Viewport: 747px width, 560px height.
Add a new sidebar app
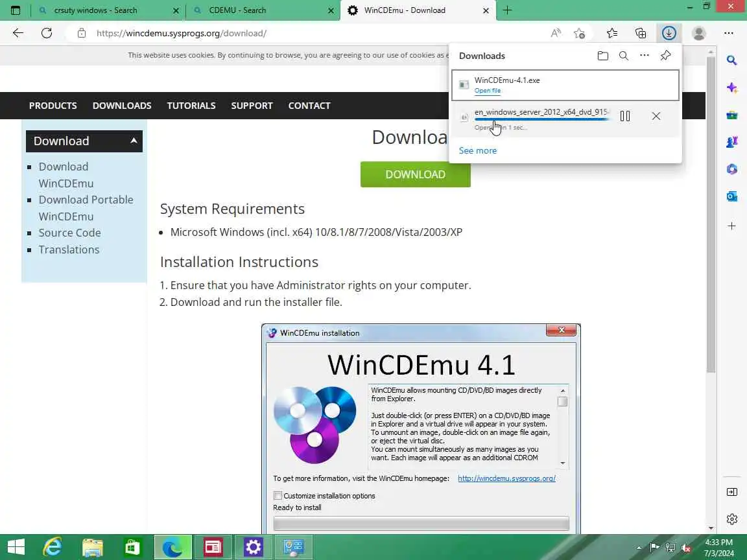coord(731,226)
